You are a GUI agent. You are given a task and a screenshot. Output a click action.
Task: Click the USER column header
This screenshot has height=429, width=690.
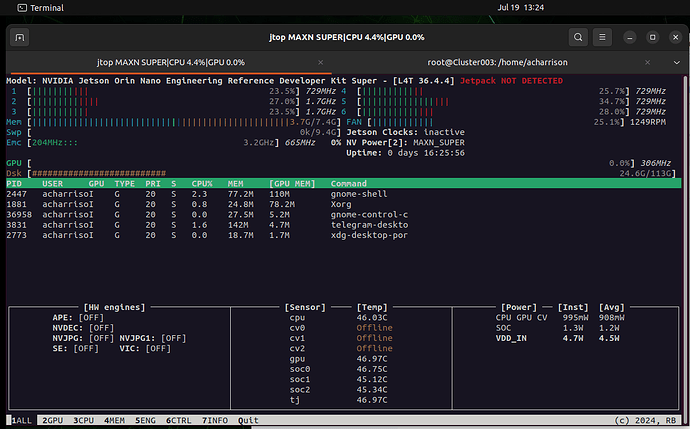[x=52, y=183]
